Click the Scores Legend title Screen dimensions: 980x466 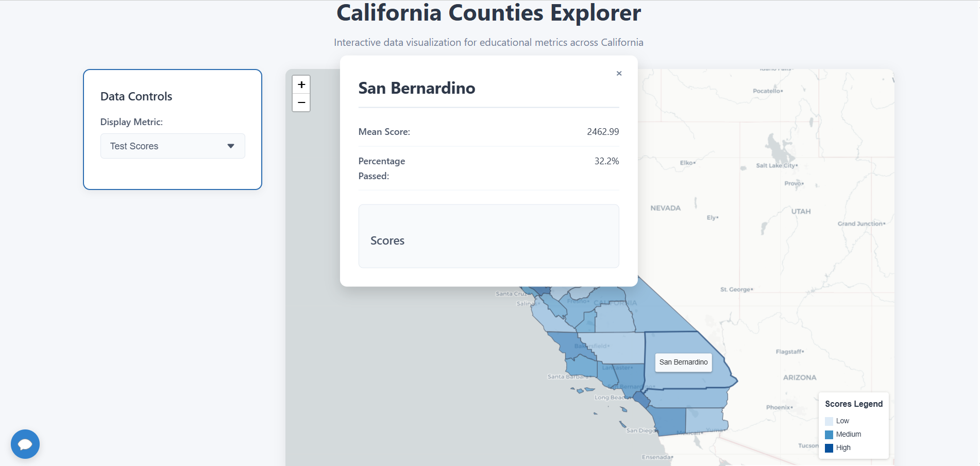[854, 404]
